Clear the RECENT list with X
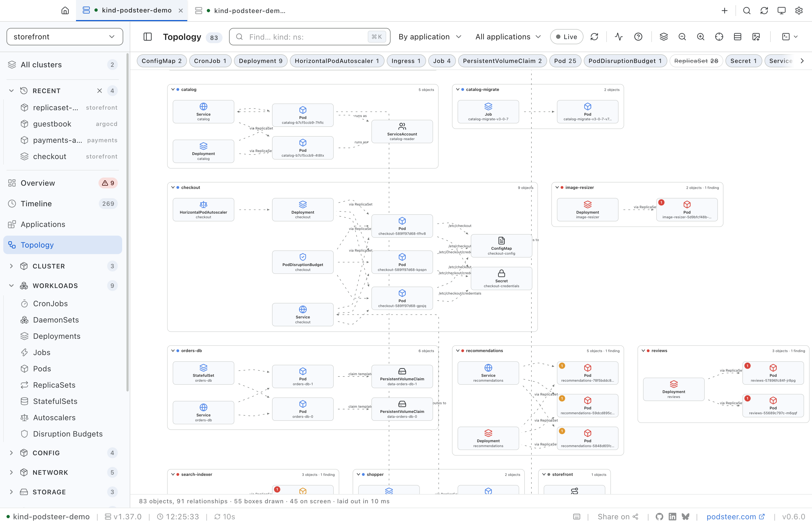Viewport: 812px width, 525px height. tap(100, 91)
